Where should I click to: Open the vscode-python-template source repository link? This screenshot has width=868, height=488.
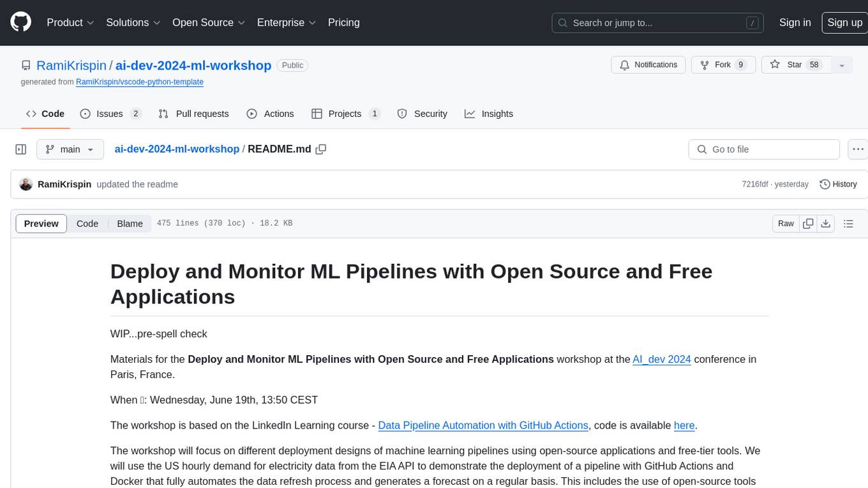pyautogui.click(x=140, y=82)
